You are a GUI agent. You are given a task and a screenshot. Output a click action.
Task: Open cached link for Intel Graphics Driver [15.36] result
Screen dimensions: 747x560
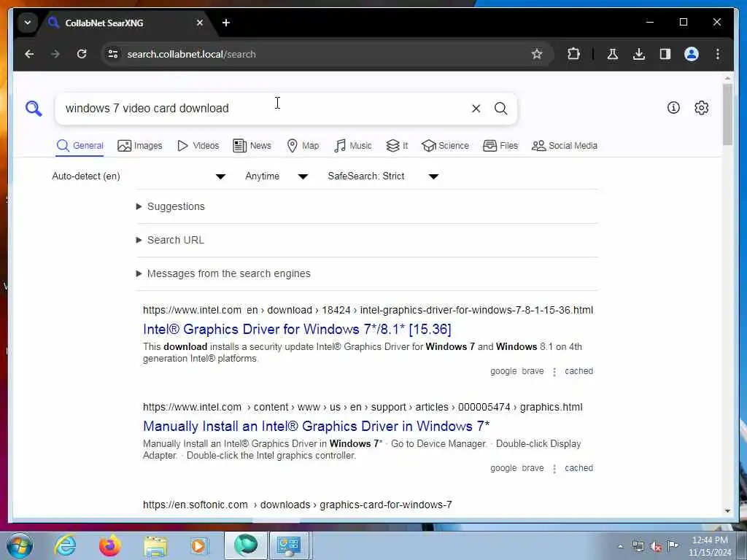click(x=578, y=371)
